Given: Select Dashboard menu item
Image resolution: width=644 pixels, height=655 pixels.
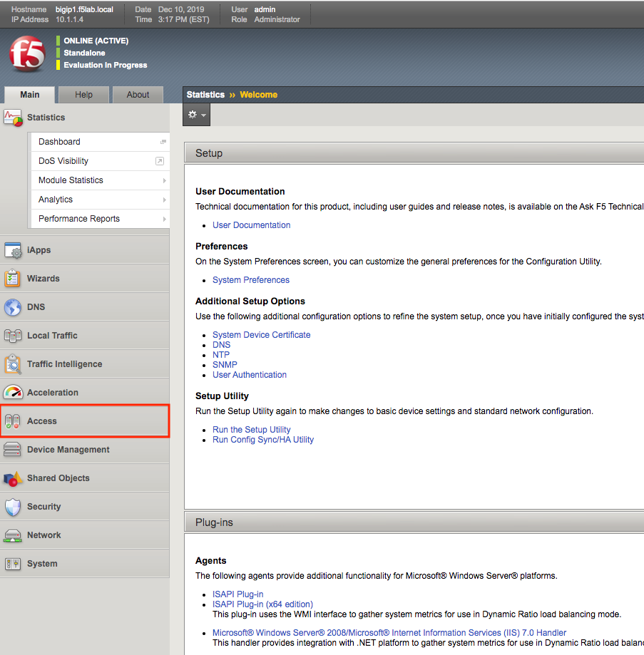Looking at the screenshot, I should tap(101, 142).
